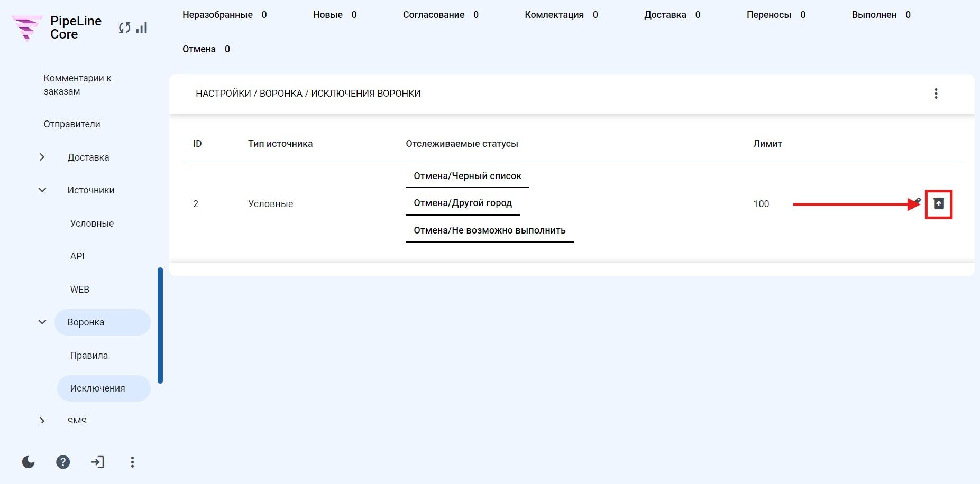Open help via the question mark icon
980x484 pixels.
63,462
